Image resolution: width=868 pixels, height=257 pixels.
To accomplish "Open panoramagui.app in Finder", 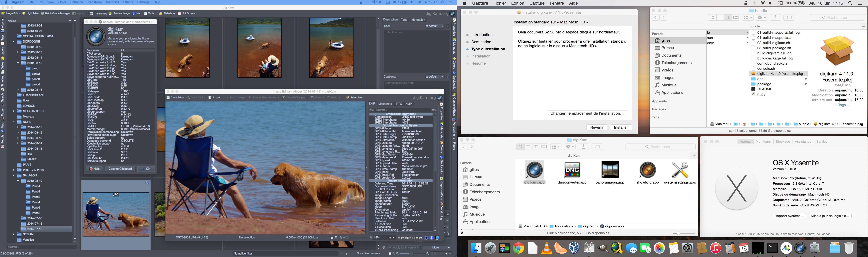I will click(610, 173).
